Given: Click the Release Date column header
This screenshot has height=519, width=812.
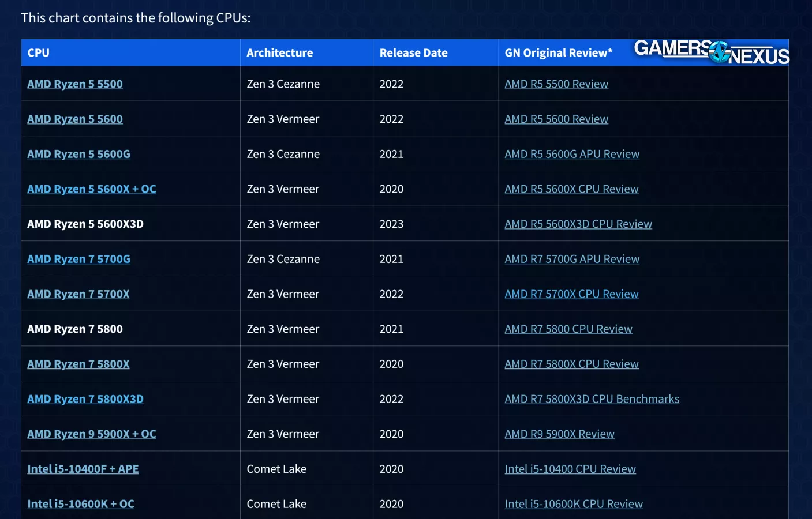Looking at the screenshot, I should coord(413,53).
